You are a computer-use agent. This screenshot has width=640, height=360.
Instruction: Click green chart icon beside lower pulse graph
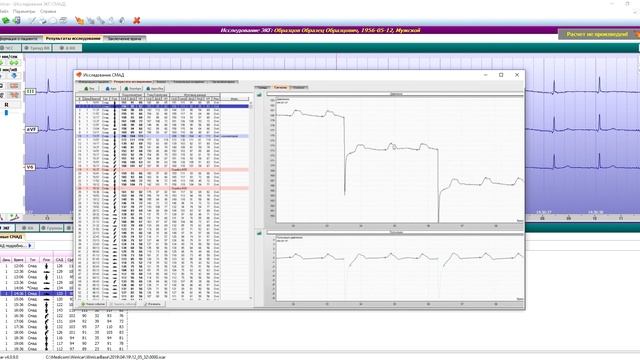point(259,233)
